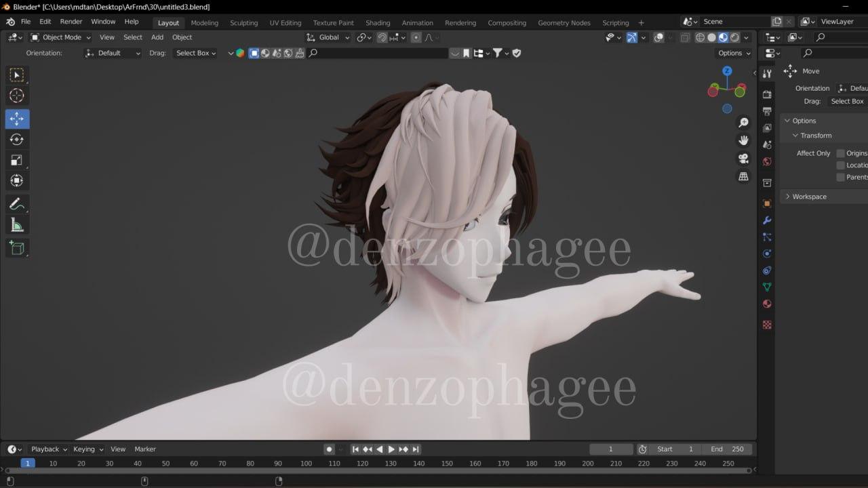Click the hand pan view gizmo
This screenshot has width=868, height=488.
(x=743, y=140)
